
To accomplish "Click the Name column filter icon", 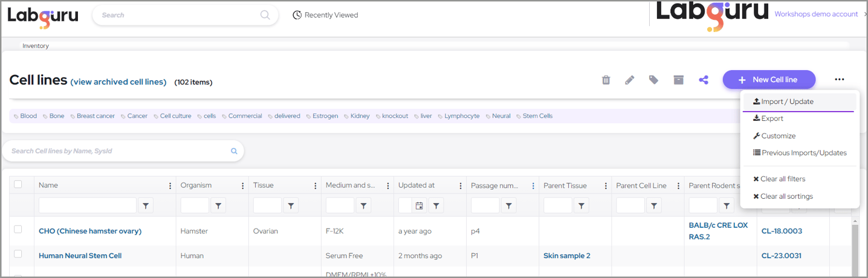I will pos(146,206).
